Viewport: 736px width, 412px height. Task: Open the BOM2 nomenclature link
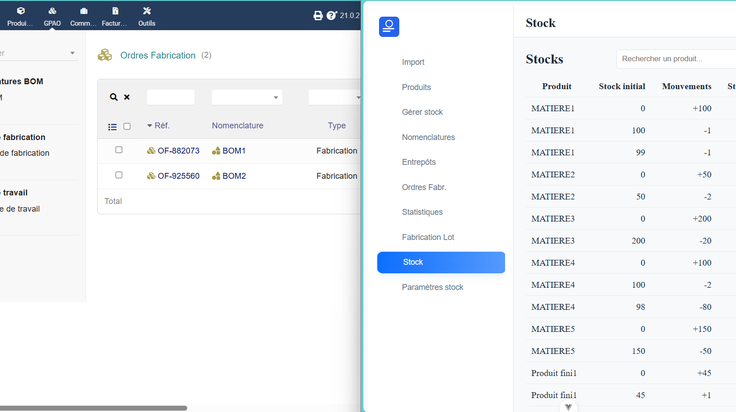[x=234, y=176]
